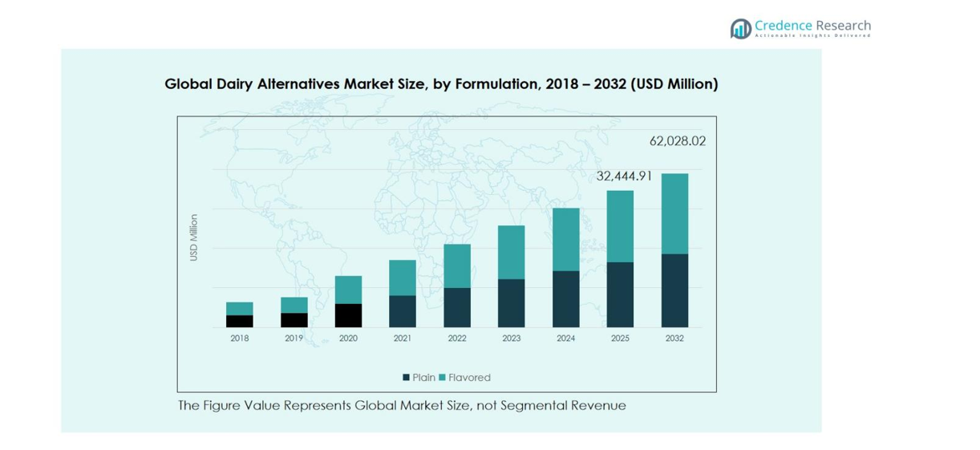The height and width of the screenshot is (450, 980).
Task: Click the 2021 x-axis year label
Action: click(x=403, y=339)
